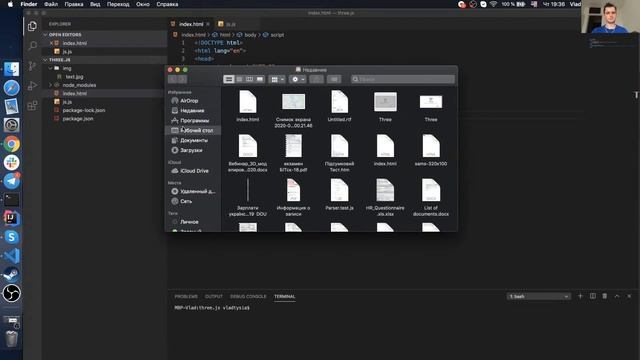Viewport: 640px width, 360px height.
Task: Open Finder group-by dropdown in toolbar
Action: click(x=277, y=79)
